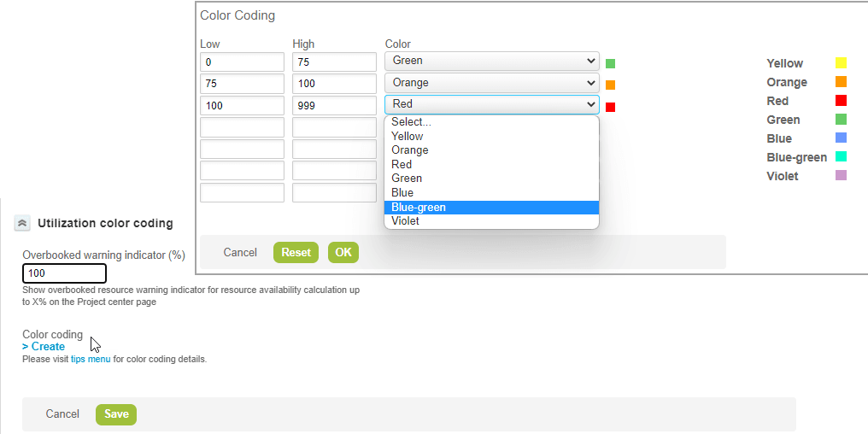The height and width of the screenshot is (434, 868).
Task: Click the Low field with value 75
Action: click(x=242, y=84)
